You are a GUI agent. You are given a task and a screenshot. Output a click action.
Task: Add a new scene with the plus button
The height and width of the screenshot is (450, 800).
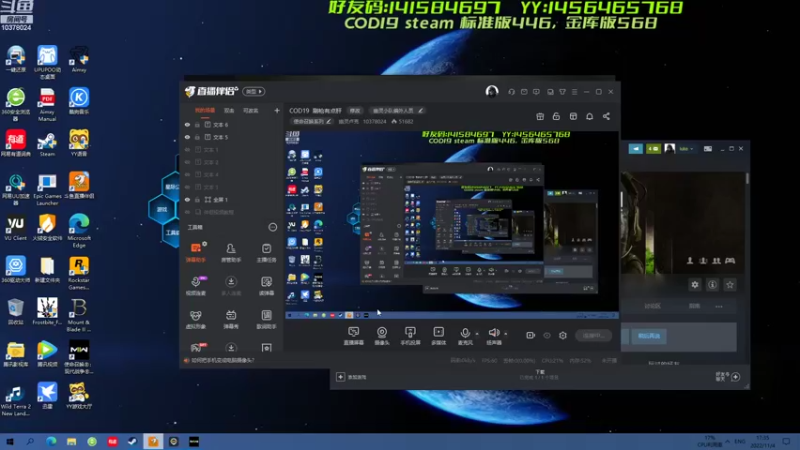277,110
